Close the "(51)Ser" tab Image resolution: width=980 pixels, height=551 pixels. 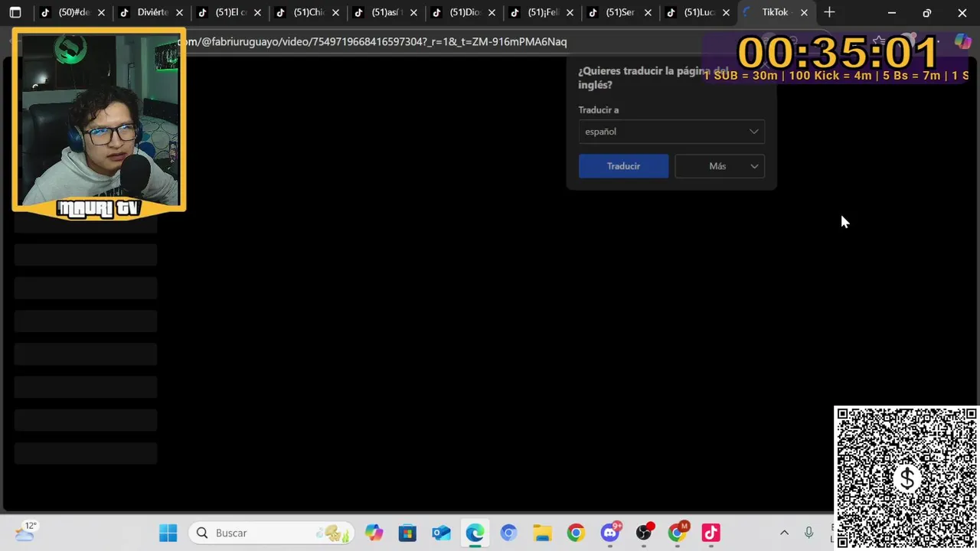click(x=648, y=12)
